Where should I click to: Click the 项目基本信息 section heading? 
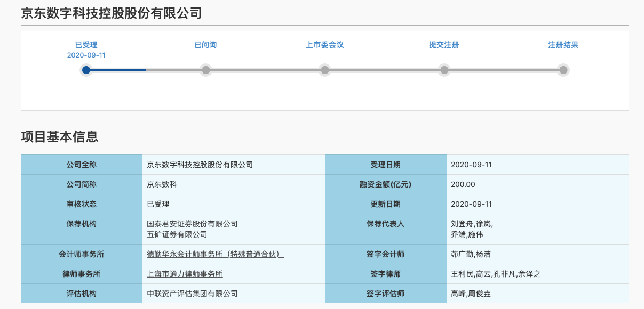59,137
